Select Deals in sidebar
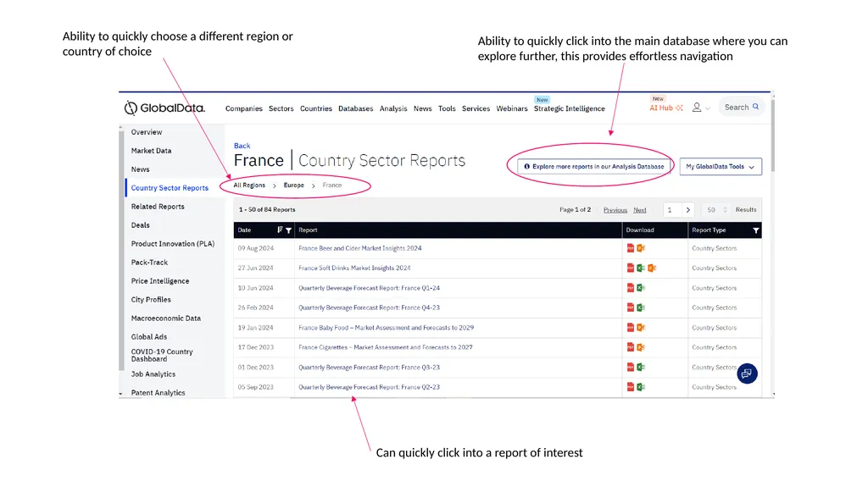Screen dimensions: 868x487 [x=141, y=225]
